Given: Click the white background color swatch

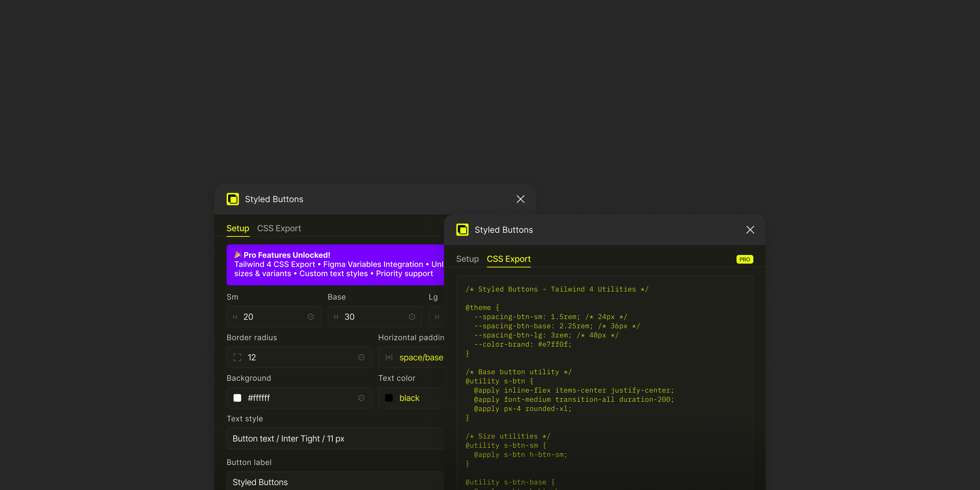Looking at the screenshot, I should (237, 398).
